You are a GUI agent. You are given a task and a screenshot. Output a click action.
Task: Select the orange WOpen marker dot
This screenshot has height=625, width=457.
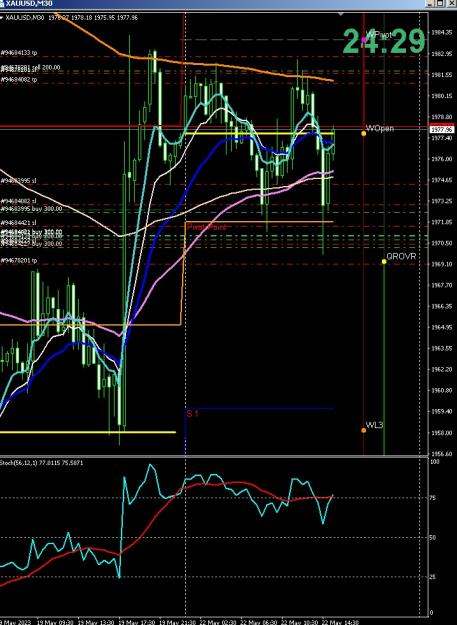(364, 133)
